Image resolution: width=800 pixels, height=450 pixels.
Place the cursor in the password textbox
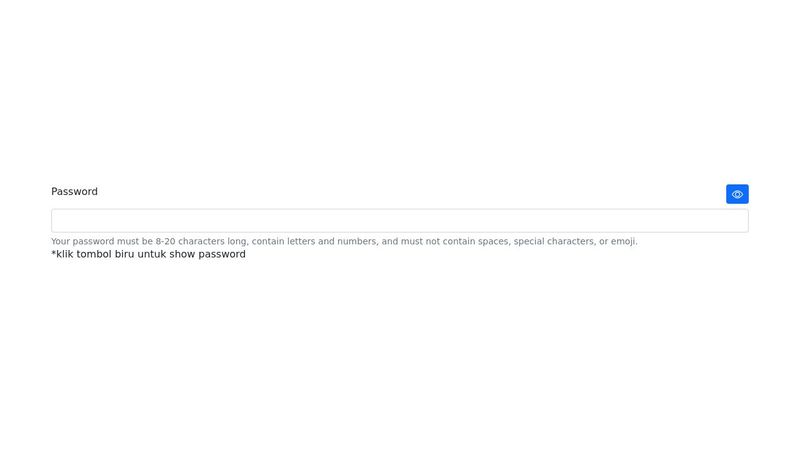[399, 220]
